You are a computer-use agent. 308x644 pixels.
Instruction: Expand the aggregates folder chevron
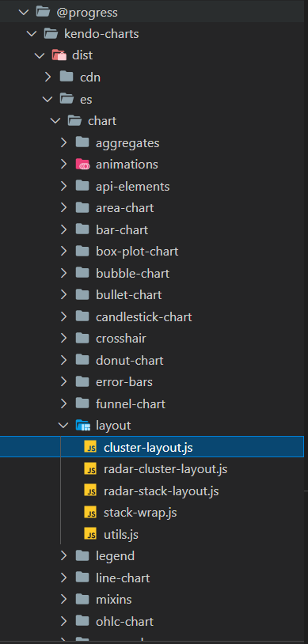tap(63, 142)
